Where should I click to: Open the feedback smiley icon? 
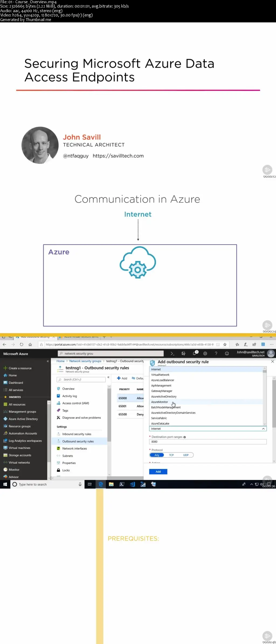[227, 353]
